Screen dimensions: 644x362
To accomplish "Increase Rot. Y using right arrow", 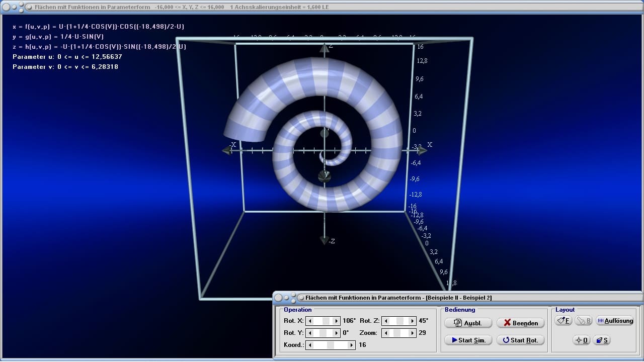I will (x=337, y=333).
